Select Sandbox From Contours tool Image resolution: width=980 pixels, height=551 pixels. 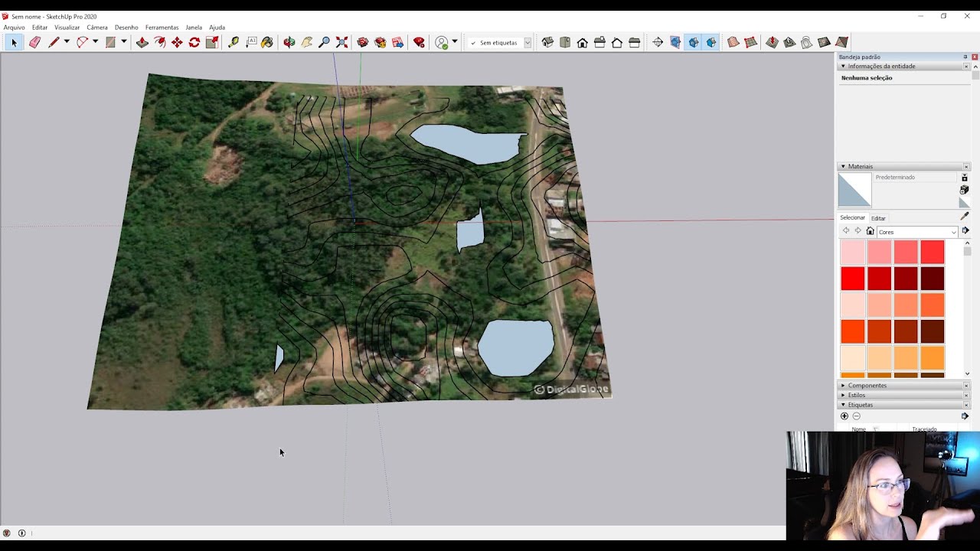(733, 43)
